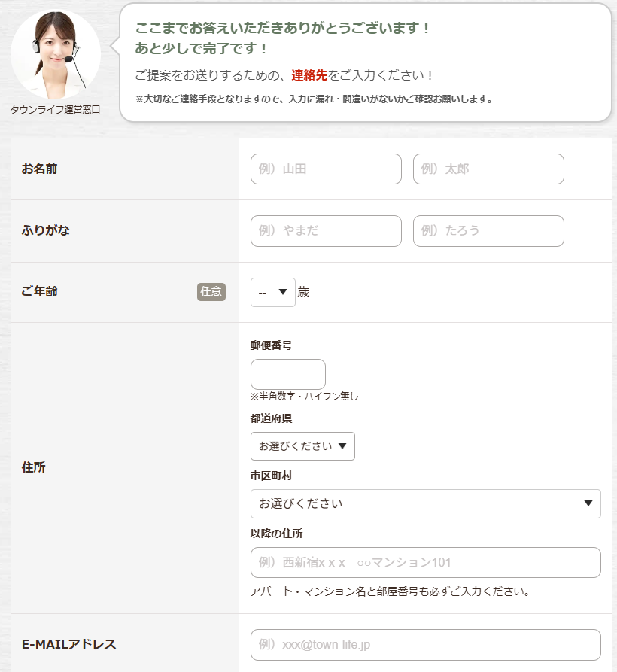
Task: Click the last name field (例）山田)
Action: click(x=326, y=169)
